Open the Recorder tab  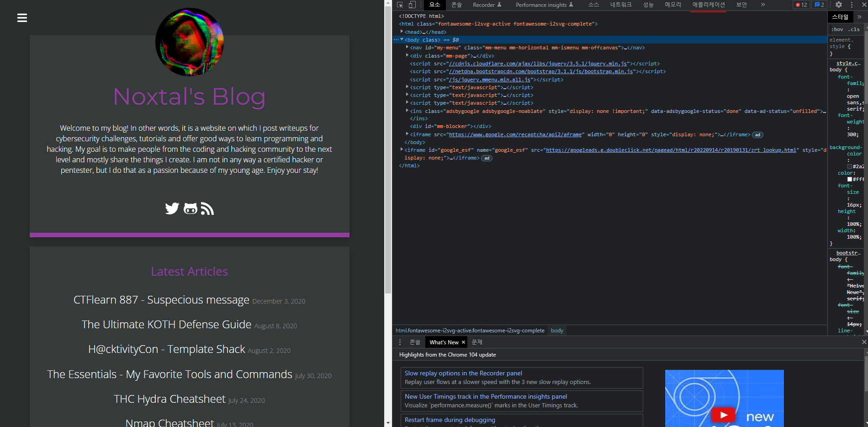tap(487, 5)
